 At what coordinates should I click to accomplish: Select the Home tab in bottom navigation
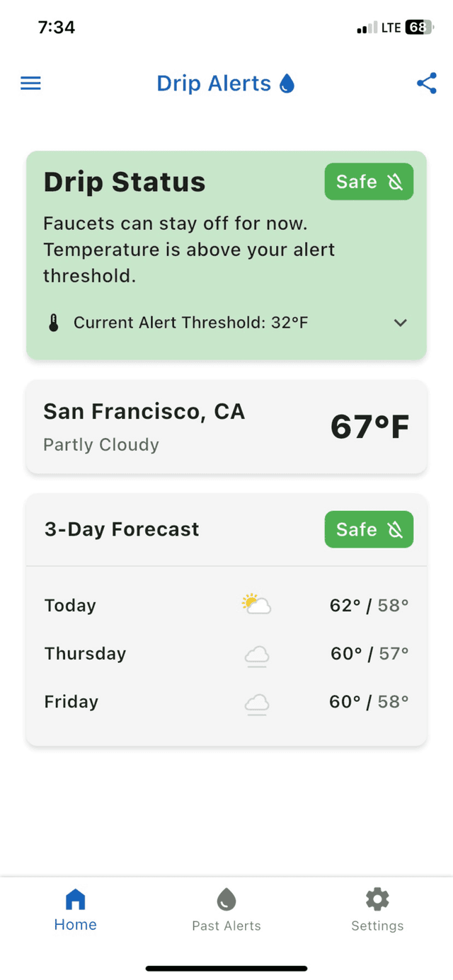(75, 909)
